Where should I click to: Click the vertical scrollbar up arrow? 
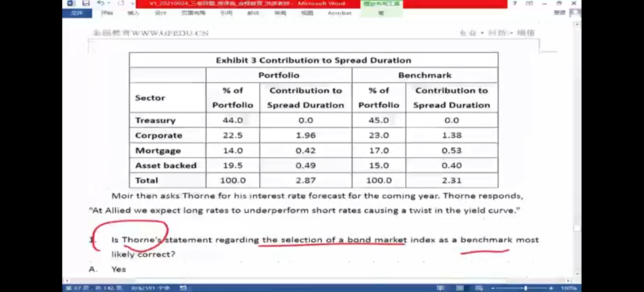tap(577, 24)
